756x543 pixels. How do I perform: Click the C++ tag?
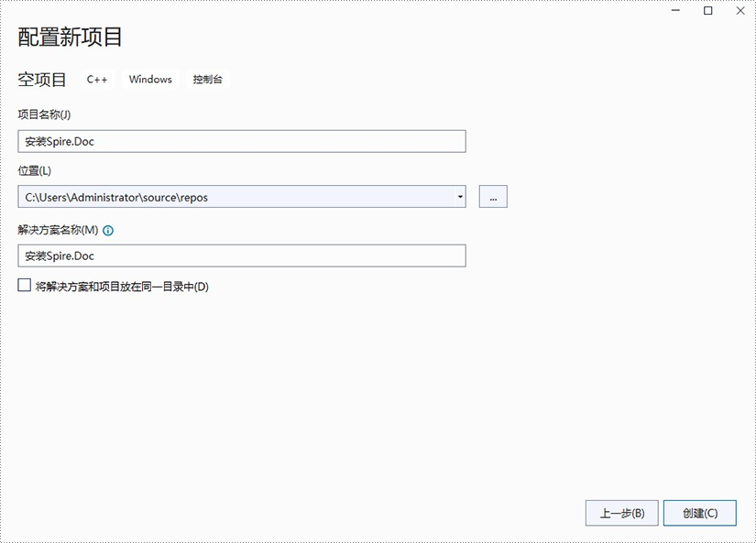click(x=97, y=80)
